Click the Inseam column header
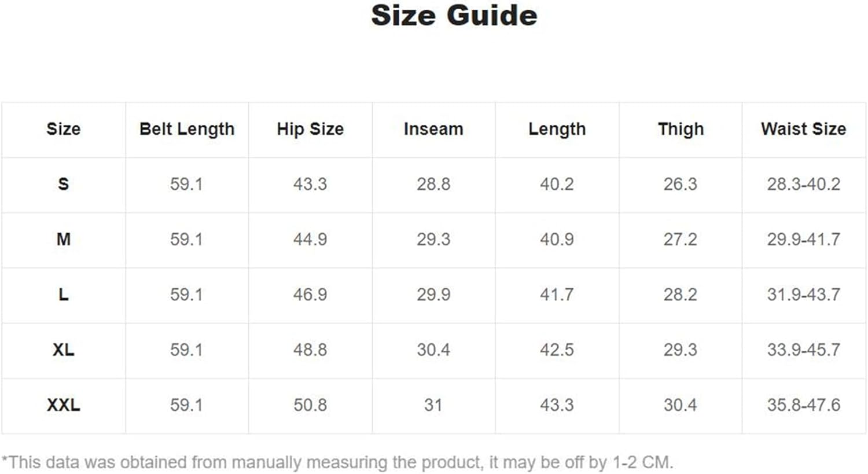The width and height of the screenshot is (868, 474). [433, 129]
